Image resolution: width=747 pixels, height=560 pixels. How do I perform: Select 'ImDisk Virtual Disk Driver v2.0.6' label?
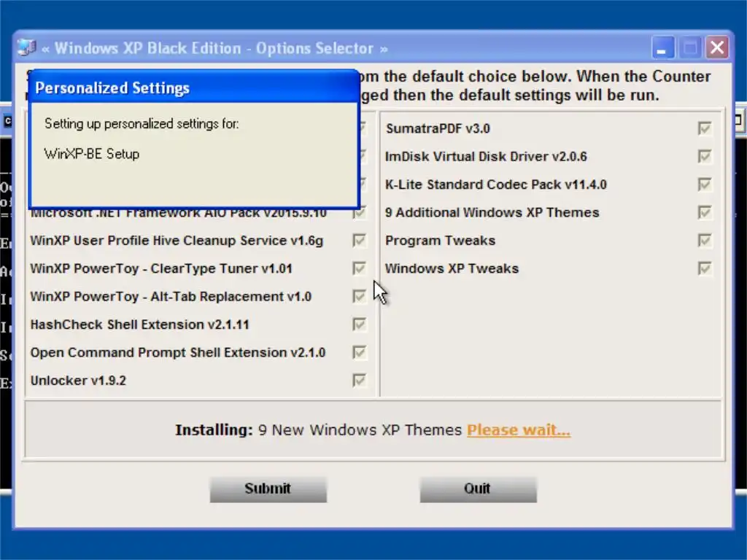click(x=486, y=157)
